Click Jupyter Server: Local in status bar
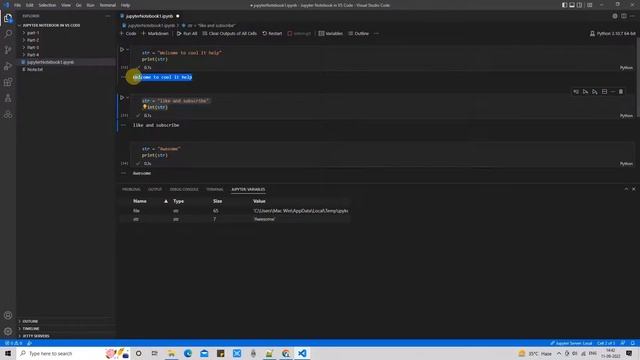This screenshot has height=360, width=640. [x=571, y=343]
